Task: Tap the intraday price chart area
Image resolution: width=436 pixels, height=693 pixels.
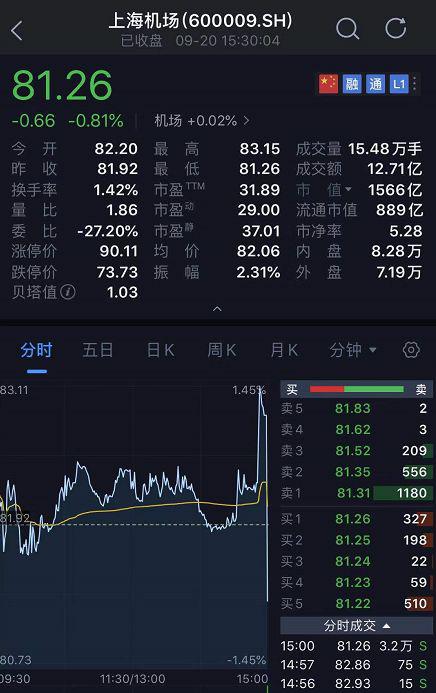Action: click(134, 526)
